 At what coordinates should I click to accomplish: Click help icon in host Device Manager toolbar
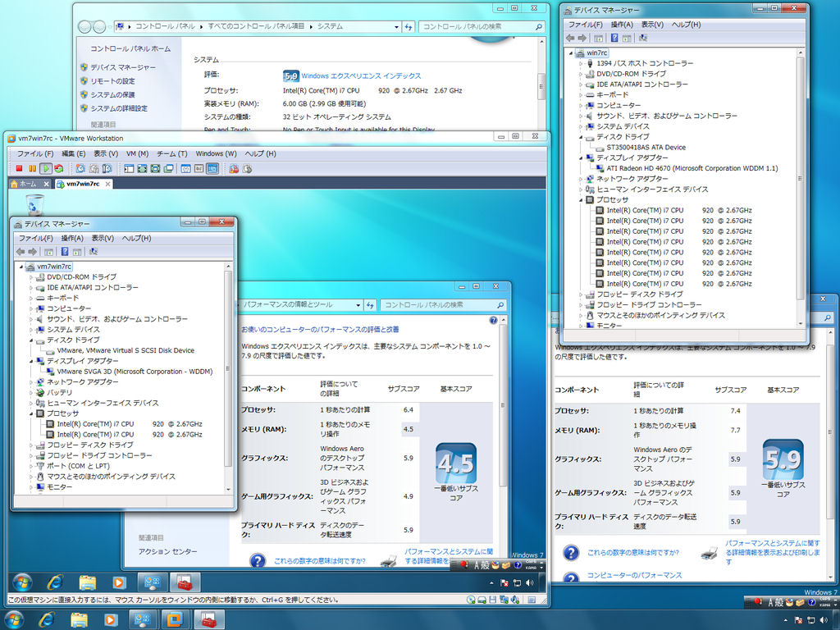tap(614, 38)
